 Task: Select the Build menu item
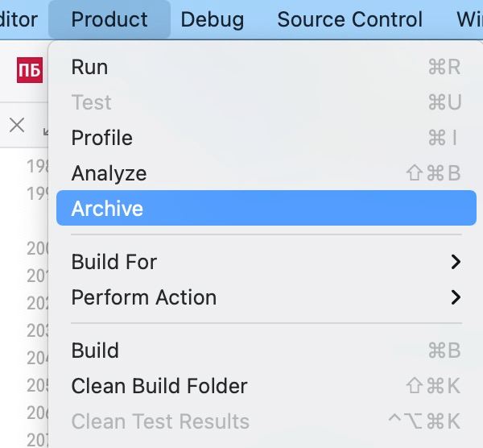[x=266, y=351]
